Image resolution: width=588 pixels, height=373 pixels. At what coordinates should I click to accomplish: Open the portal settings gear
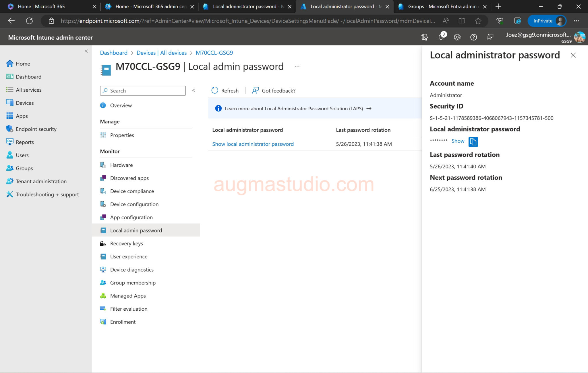(x=457, y=37)
